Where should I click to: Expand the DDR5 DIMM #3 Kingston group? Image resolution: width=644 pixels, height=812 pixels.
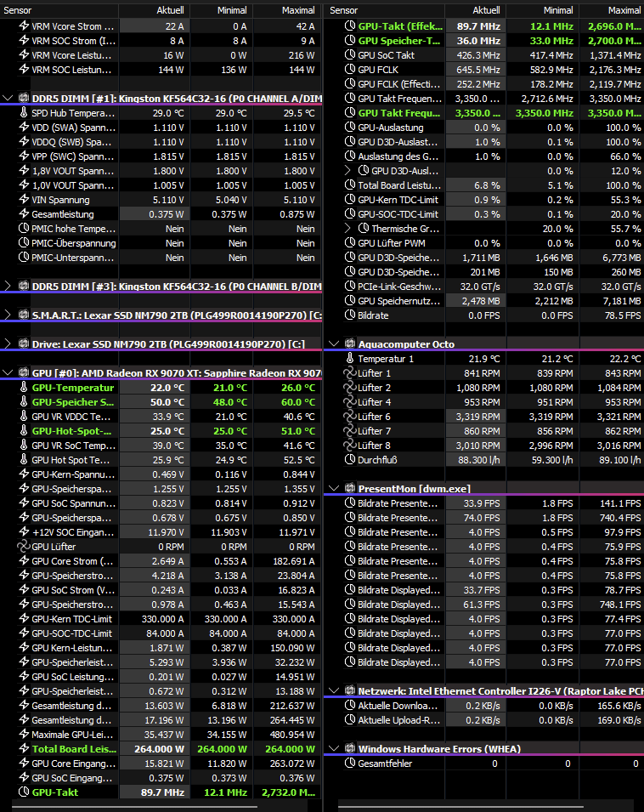click(x=8, y=286)
